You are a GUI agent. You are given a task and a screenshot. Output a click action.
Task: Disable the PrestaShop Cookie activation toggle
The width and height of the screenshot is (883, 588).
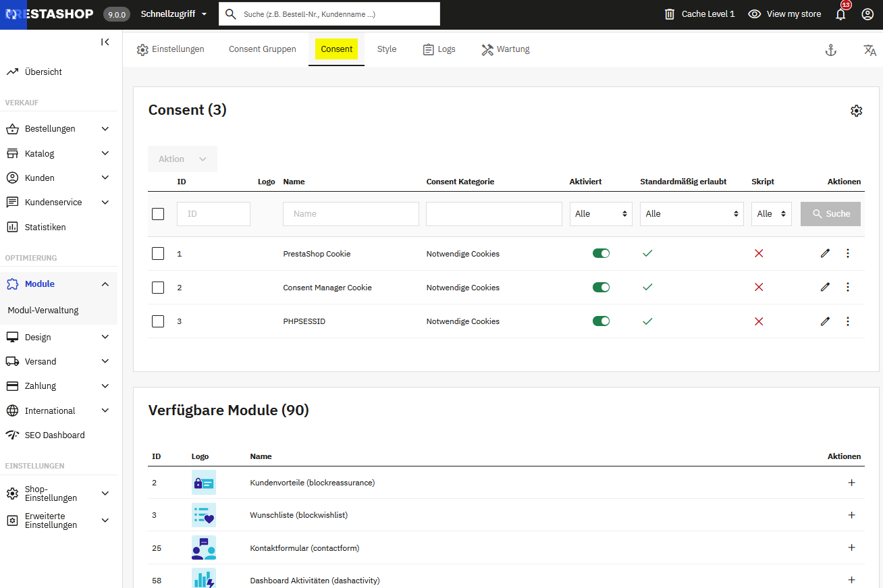click(x=601, y=253)
